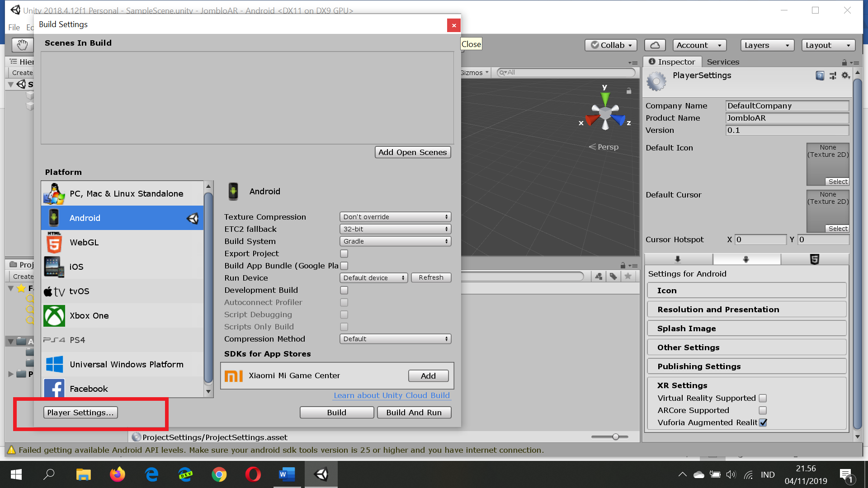Screen dimensions: 868x488
Task: Open Google Chrome from the taskbar
Action: (219, 474)
